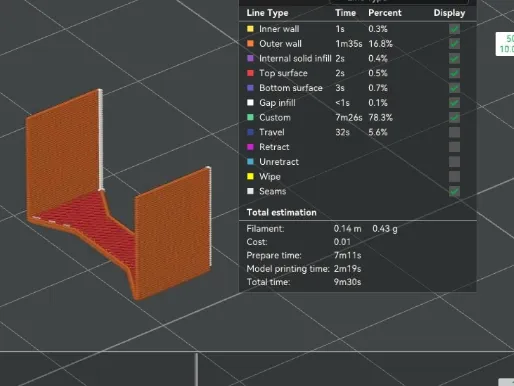514x386 pixels.
Task: Click the Wipe yellow color swatch
Action: [250, 176]
